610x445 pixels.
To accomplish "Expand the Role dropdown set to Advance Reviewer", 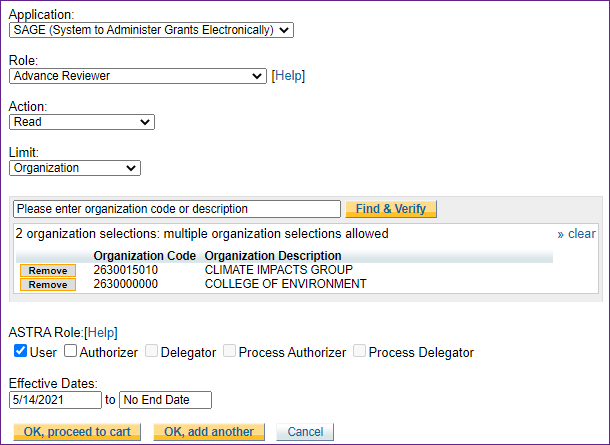I will [137, 76].
